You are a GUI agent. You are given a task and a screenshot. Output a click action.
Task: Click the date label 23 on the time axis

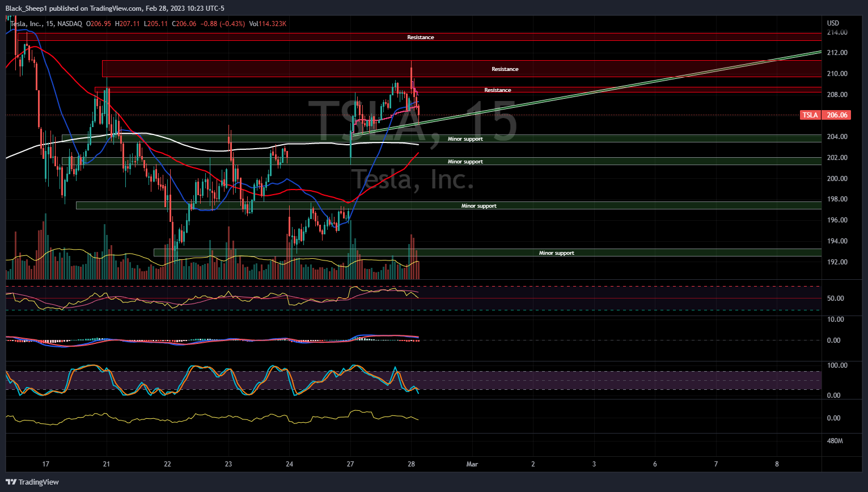[228, 464]
